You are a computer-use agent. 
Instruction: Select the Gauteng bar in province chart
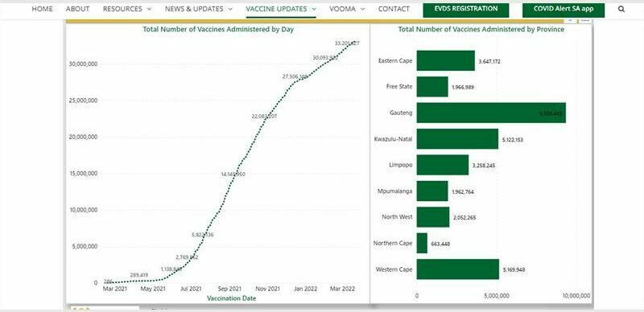pos(491,113)
